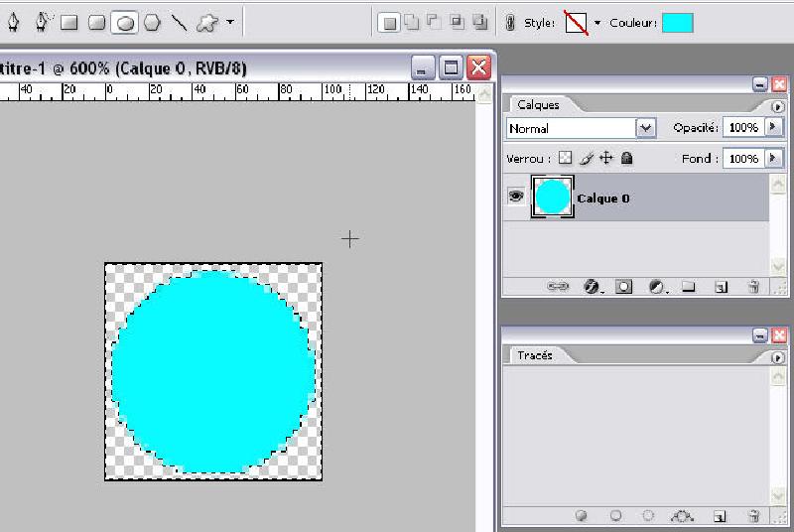Add a layer style via fx icon
The width and height of the screenshot is (794, 532).
[592, 287]
